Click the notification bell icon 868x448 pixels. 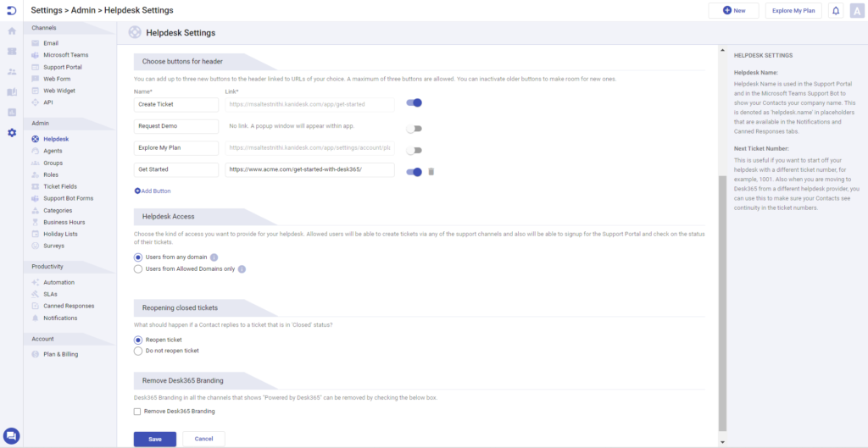(x=836, y=10)
